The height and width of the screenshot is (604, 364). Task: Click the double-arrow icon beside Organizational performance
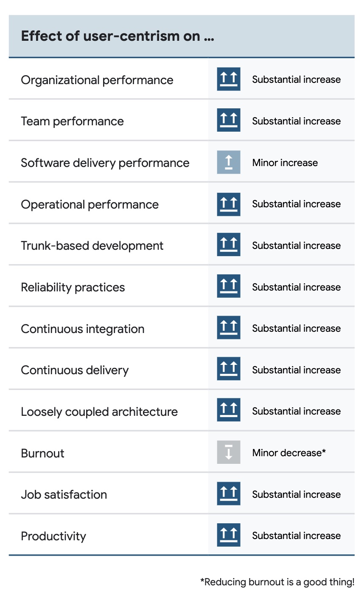(x=229, y=79)
